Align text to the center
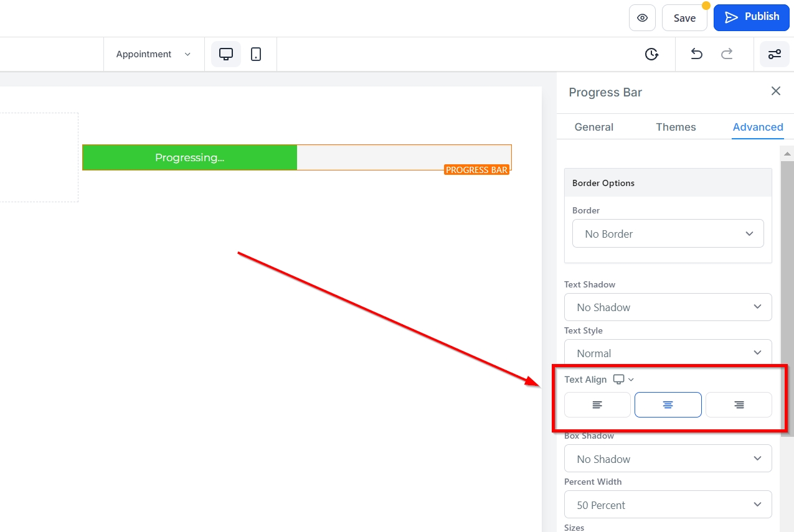Screen dimensions: 794x532 tap(668, 405)
